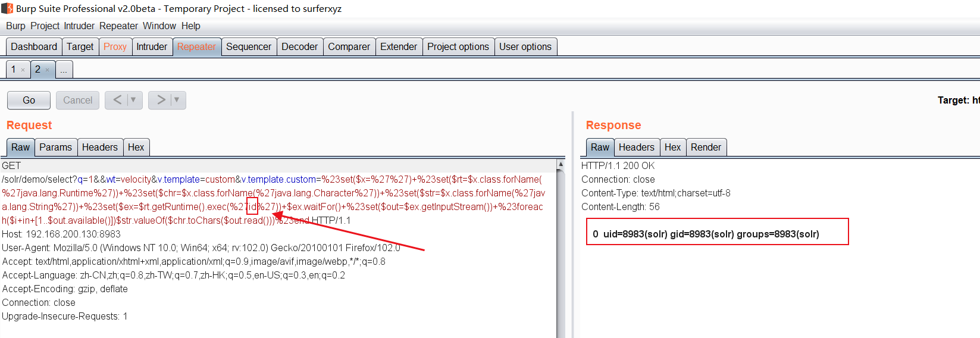This screenshot has height=338, width=980.
Task: Switch to the Dashboard tab
Action: 34,47
